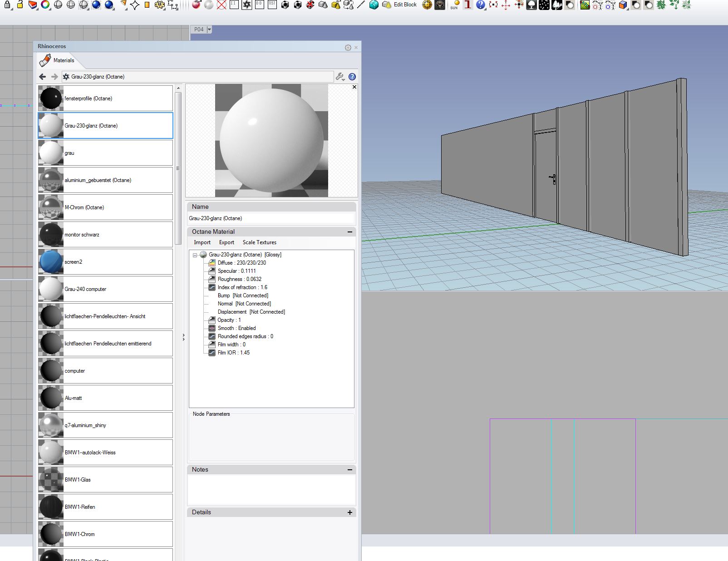Click the Import menu item
728x561 pixels.
[x=202, y=242]
